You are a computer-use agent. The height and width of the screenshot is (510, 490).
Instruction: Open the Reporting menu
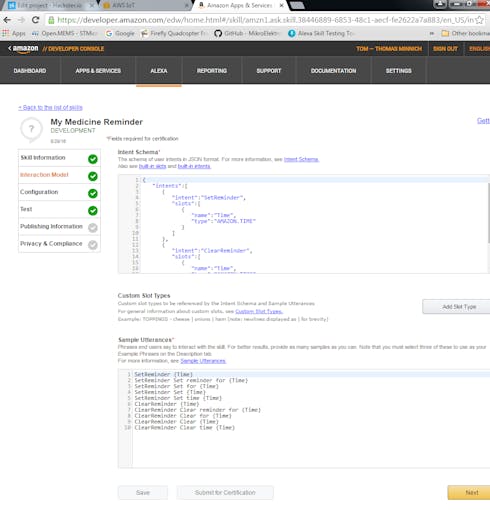click(212, 71)
